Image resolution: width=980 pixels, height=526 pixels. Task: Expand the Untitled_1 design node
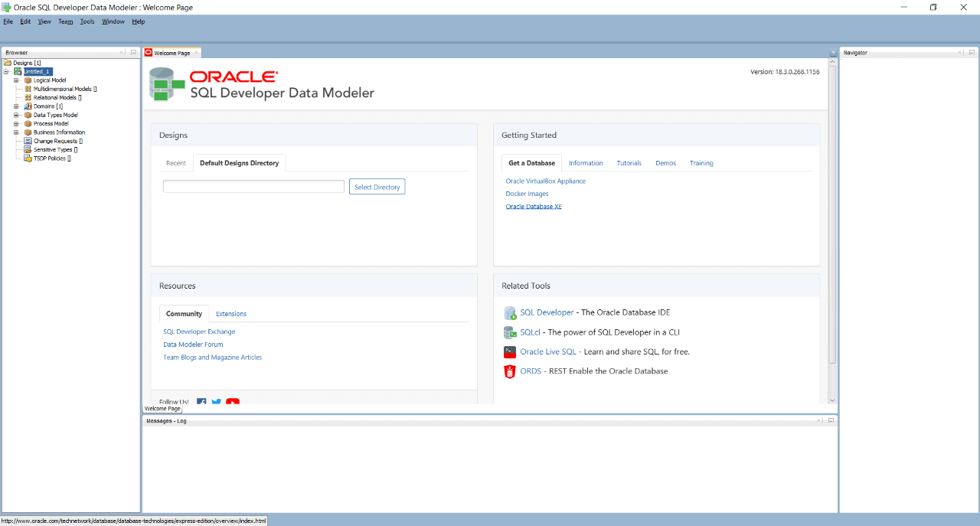pos(5,70)
